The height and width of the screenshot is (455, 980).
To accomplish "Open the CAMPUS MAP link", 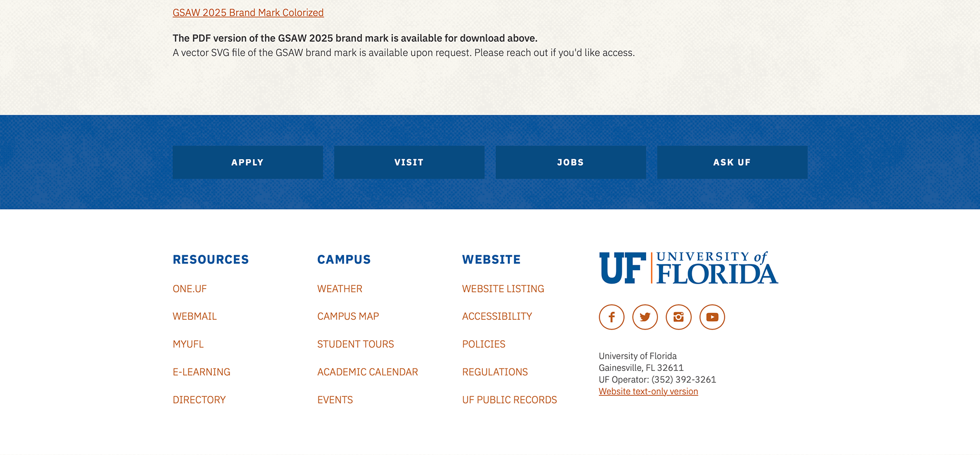I will click(348, 316).
